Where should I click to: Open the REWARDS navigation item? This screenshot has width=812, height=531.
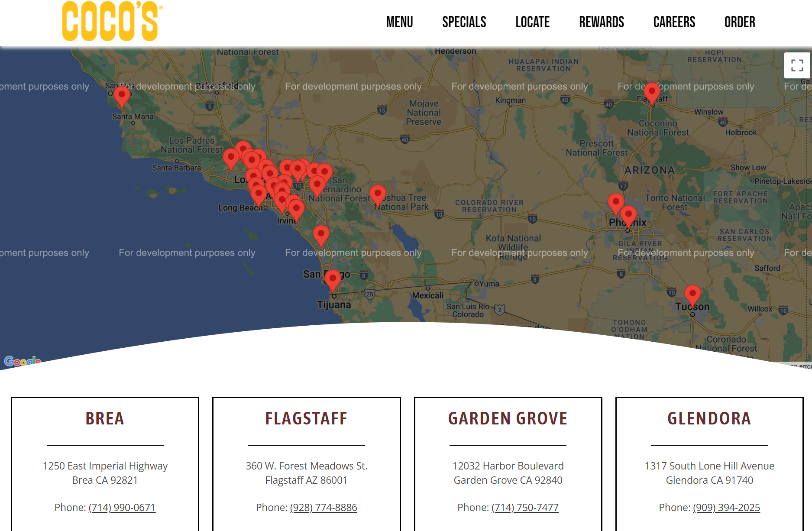tap(602, 22)
